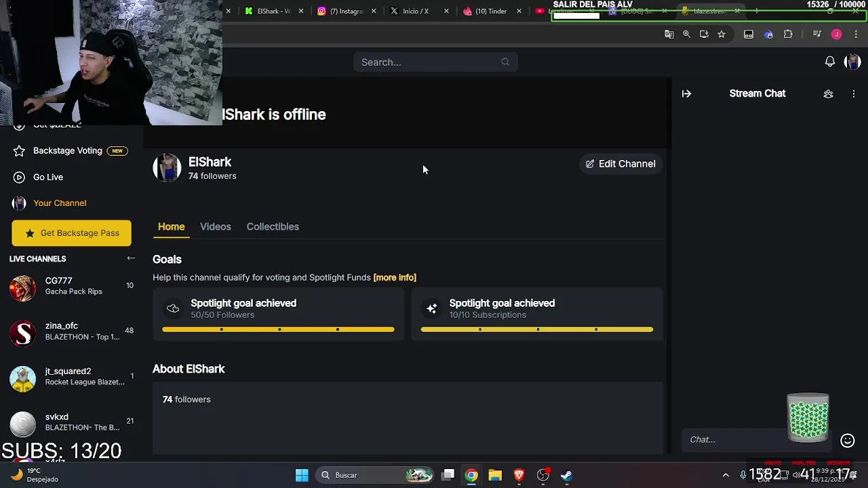Screen dimensions: 868x488
Task: Open File Explorer from taskbar
Action: point(495,475)
